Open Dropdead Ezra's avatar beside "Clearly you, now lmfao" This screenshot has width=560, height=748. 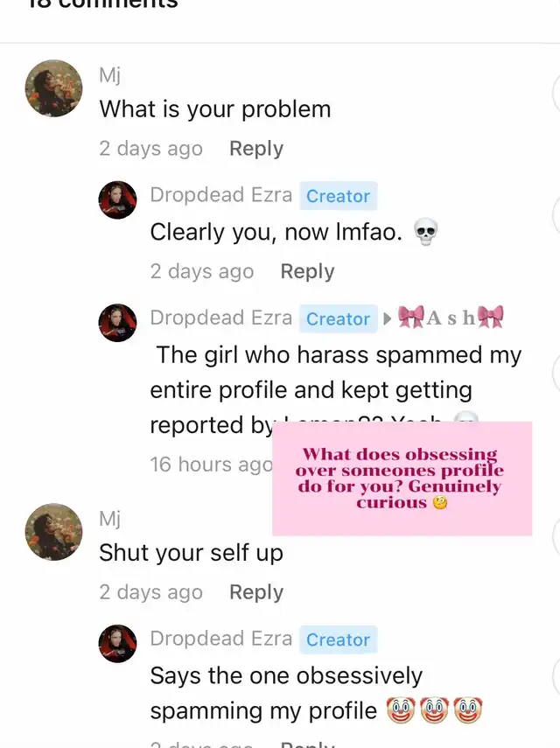tap(117, 199)
